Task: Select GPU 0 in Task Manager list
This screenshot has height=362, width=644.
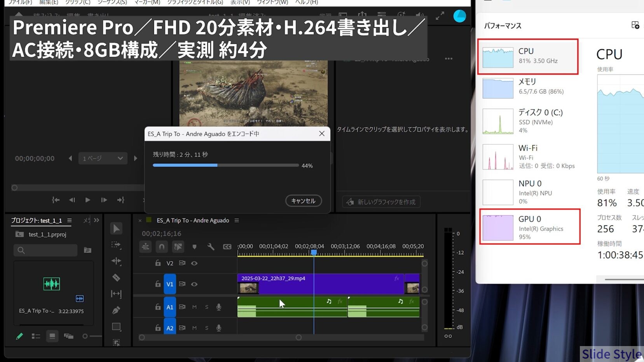Action: 530,227
